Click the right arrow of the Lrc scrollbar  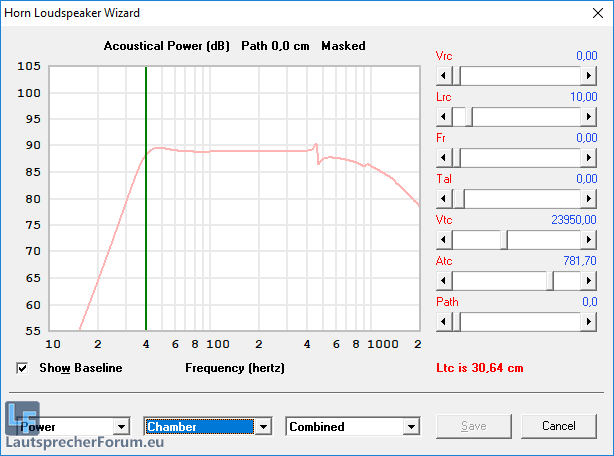[x=588, y=116]
